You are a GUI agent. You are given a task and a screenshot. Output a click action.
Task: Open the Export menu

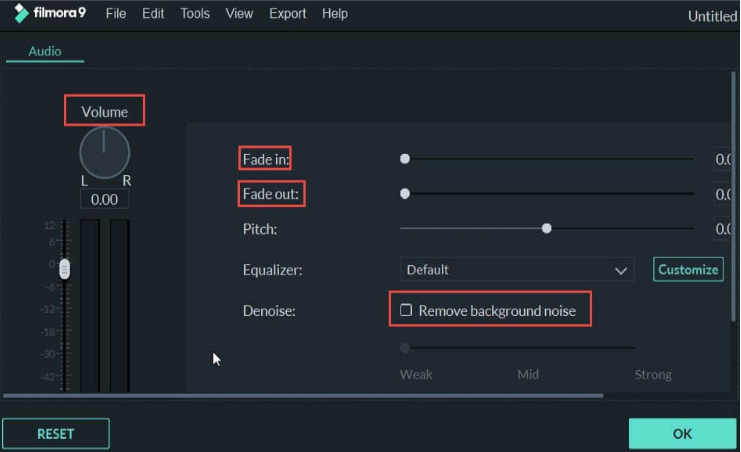click(x=287, y=14)
